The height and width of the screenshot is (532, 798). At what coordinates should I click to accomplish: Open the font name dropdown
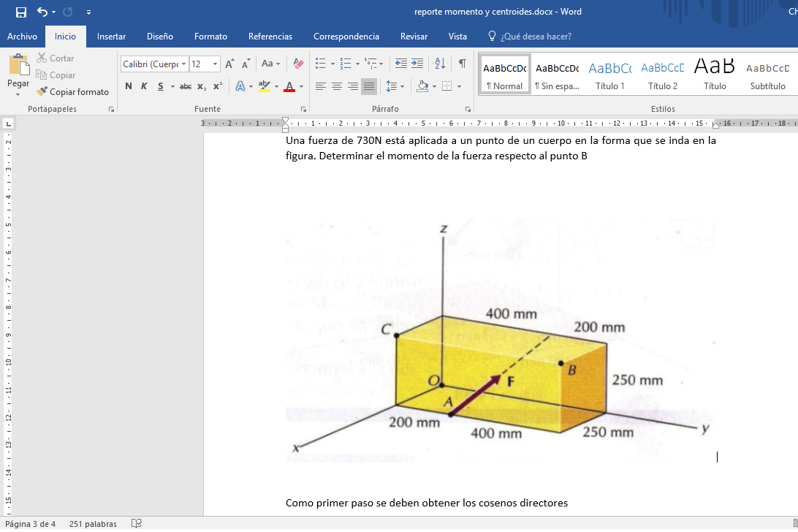coord(184,64)
